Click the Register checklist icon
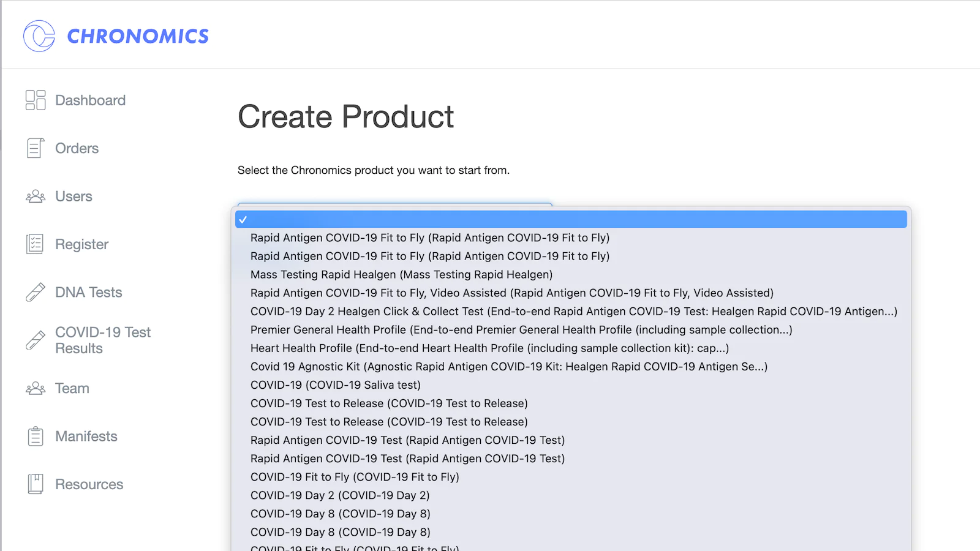 coord(36,244)
